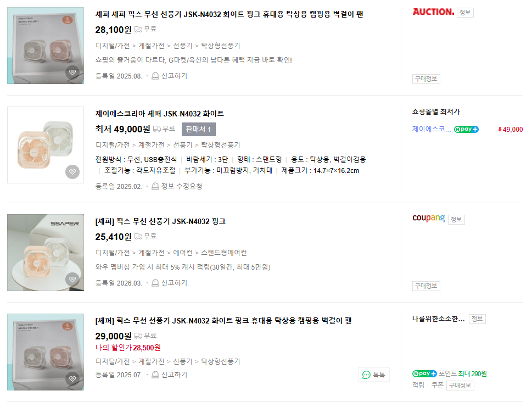Open 정보 popup next to Auction logo
The width and height of the screenshot is (532, 402).
(465, 12)
